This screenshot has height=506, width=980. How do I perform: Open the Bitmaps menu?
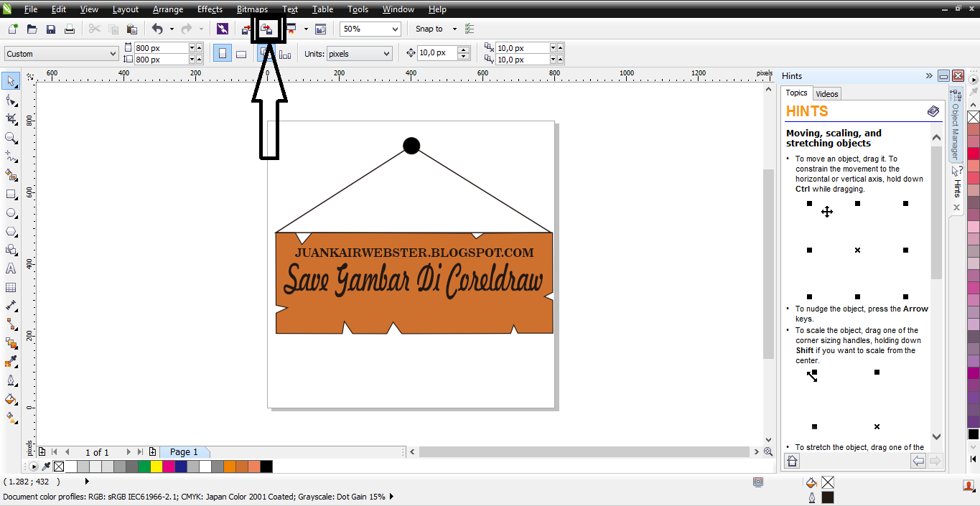point(252,9)
